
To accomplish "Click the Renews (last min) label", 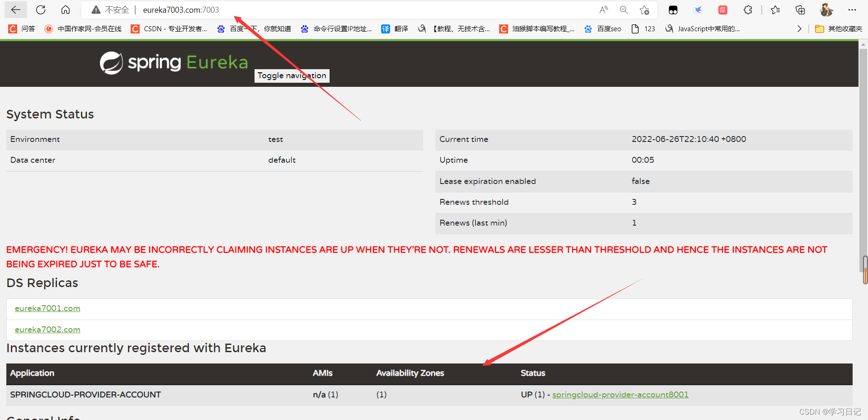I will [x=473, y=223].
